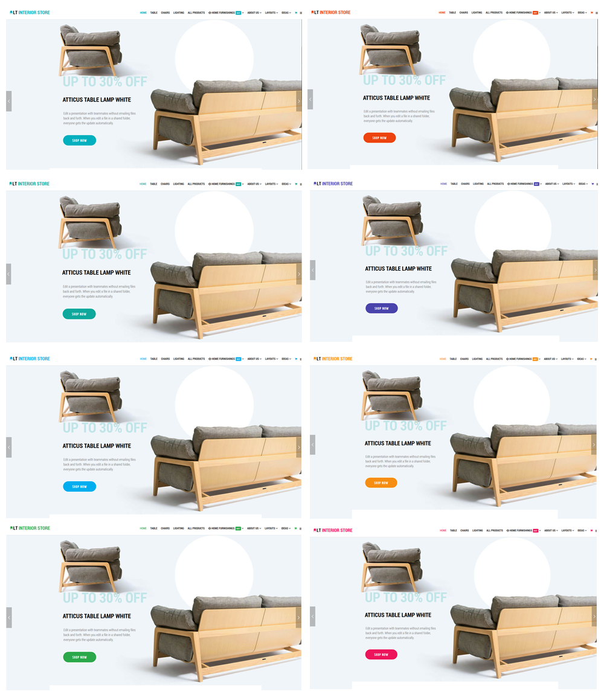Click next slide arrow in green theme
Image resolution: width=604 pixels, height=700 pixels.
[x=298, y=617]
